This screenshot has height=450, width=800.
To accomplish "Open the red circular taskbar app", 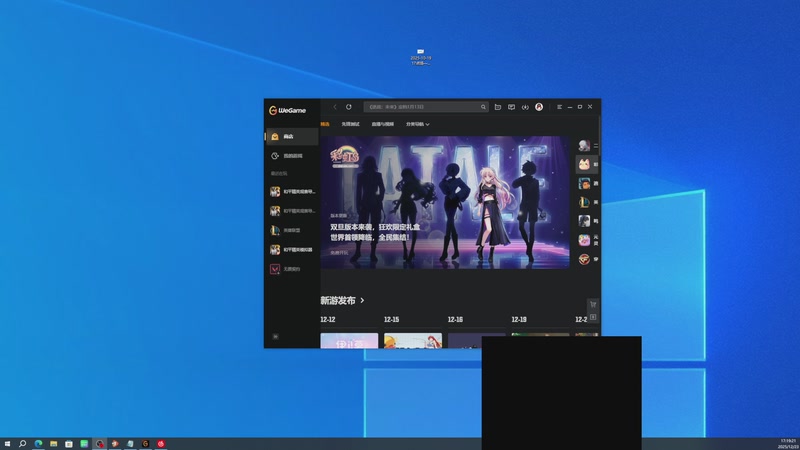I will pos(161,444).
